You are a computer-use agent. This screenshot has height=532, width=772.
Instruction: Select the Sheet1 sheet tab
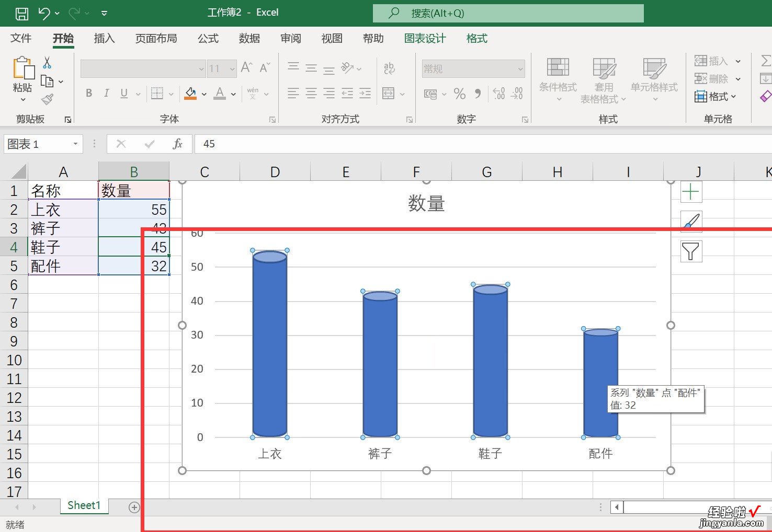click(x=84, y=505)
